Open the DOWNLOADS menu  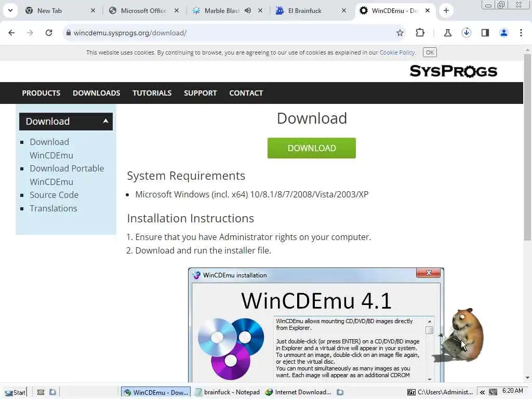coord(96,93)
